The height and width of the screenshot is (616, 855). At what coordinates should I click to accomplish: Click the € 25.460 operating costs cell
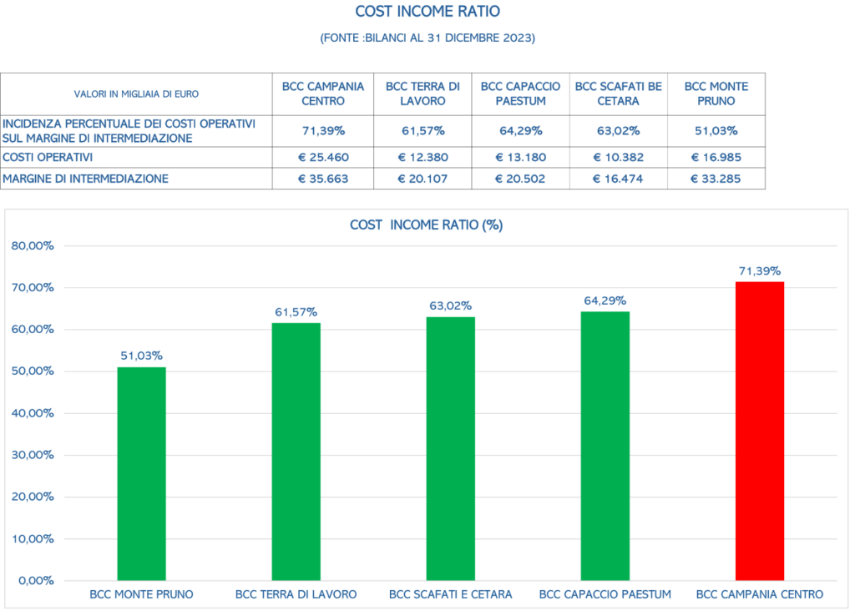point(323,158)
